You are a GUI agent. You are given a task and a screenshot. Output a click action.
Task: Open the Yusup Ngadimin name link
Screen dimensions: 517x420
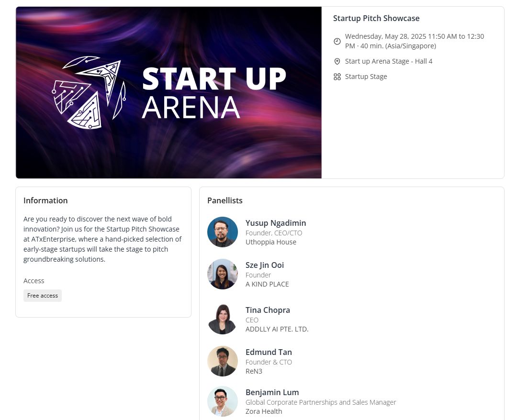(x=276, y=223)
